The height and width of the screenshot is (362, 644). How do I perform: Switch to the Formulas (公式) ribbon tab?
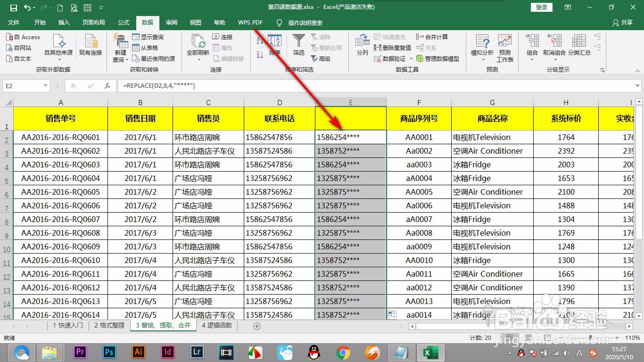124,23
